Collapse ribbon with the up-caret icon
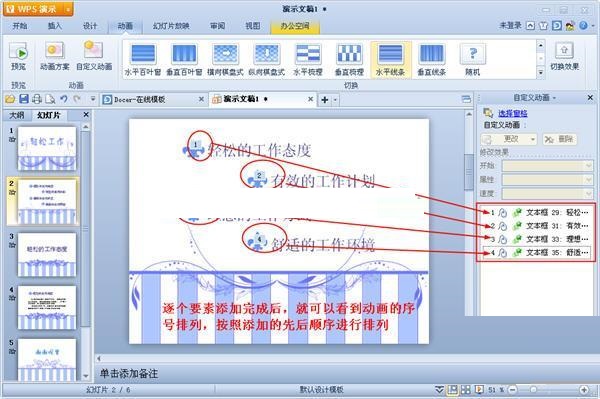 point(530,26)
